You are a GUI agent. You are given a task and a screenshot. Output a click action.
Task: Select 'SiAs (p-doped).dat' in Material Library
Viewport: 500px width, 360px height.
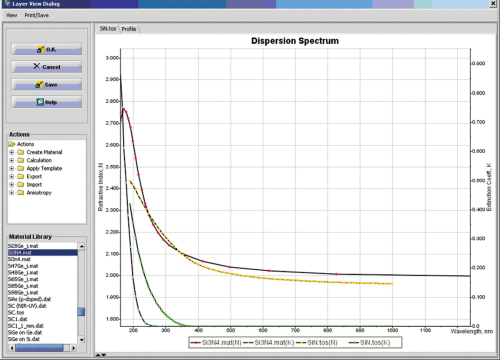(x=29, y=299)
